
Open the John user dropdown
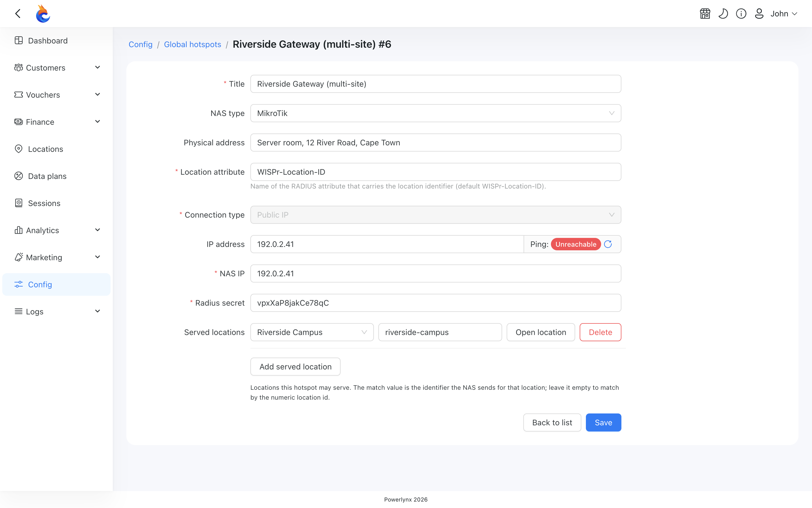[784, 14]
